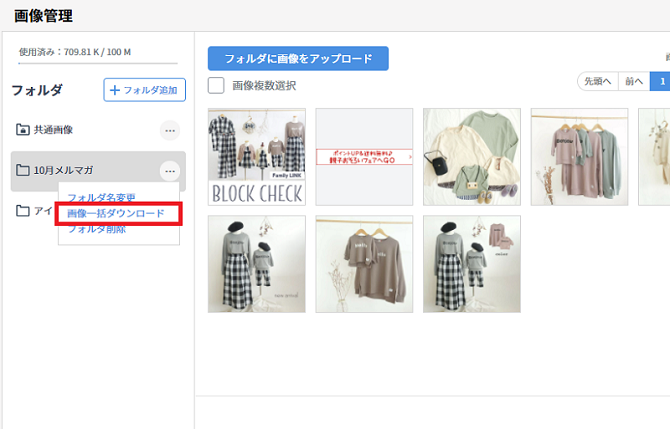670x429 pixels.
Task: Open the brown sweatshirts on hangers thumbnail
Action: coord(364,264)
